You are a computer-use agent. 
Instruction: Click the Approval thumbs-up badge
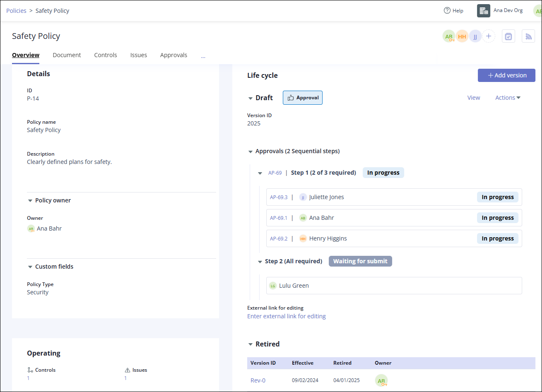point(303,98)
